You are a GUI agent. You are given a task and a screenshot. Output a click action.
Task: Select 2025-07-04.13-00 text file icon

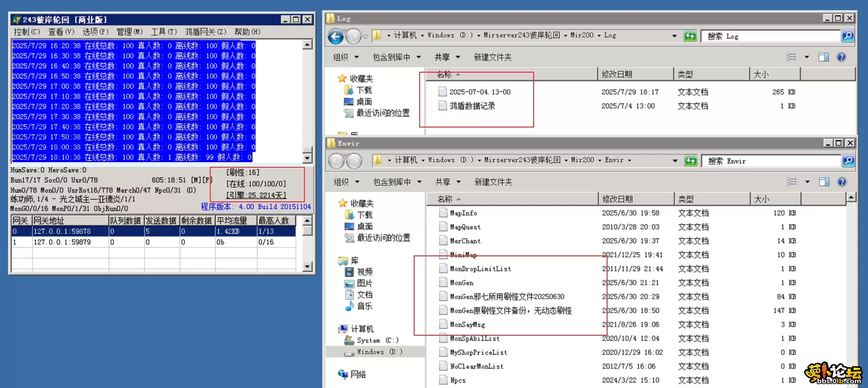442,92
